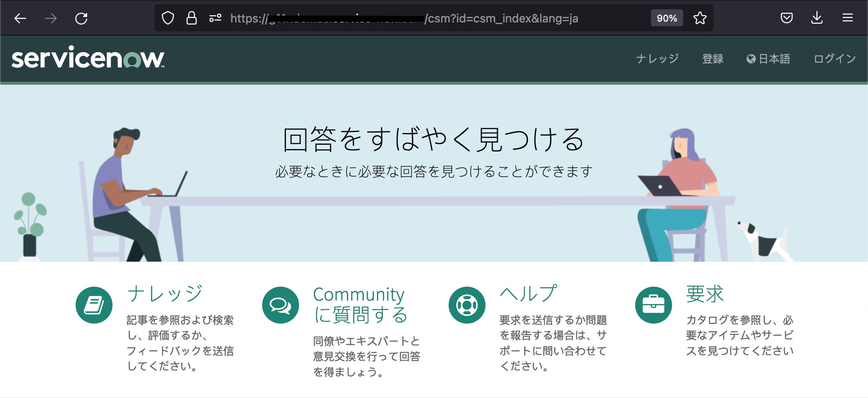
Task: Reset the 90% zoom level indicator
Action: tap(667, 18)
